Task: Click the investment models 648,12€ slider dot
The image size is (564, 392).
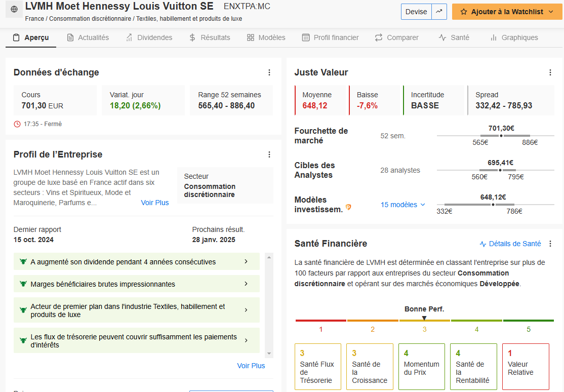Action: point(493,205)
